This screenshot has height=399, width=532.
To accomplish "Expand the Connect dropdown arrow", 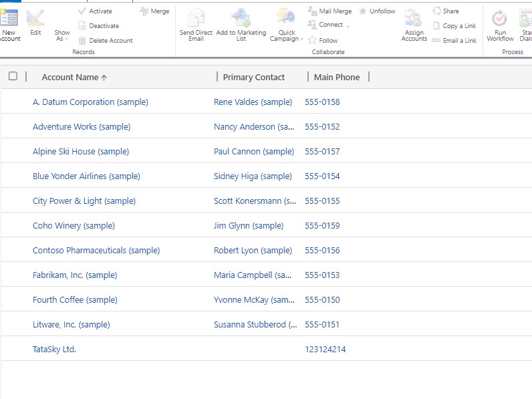I will point(348,25).
